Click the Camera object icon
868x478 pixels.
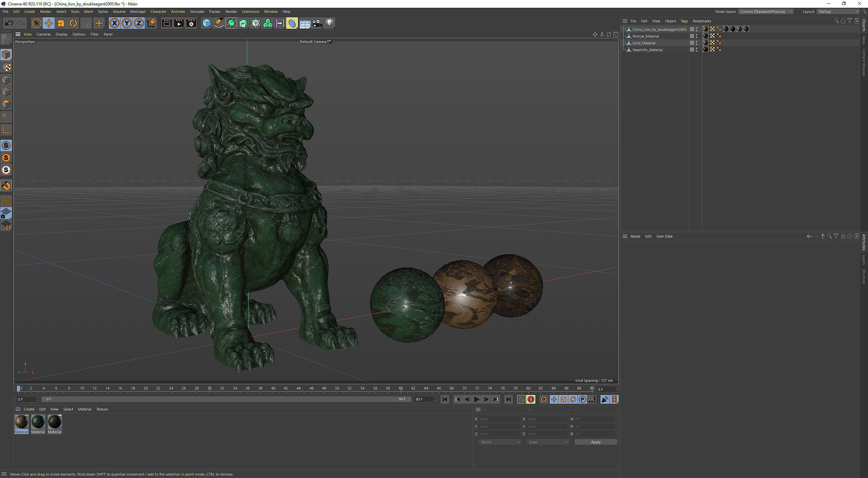[x=317, y=23]
